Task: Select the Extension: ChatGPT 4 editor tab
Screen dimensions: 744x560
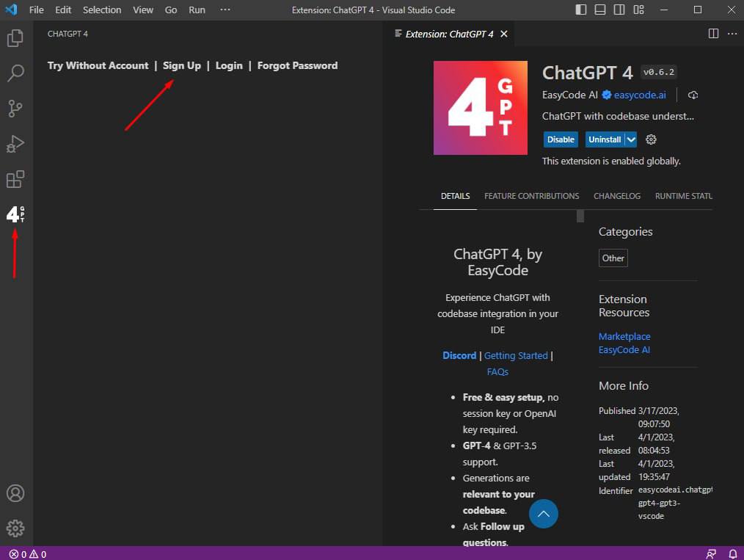Action: coord(448,34)
